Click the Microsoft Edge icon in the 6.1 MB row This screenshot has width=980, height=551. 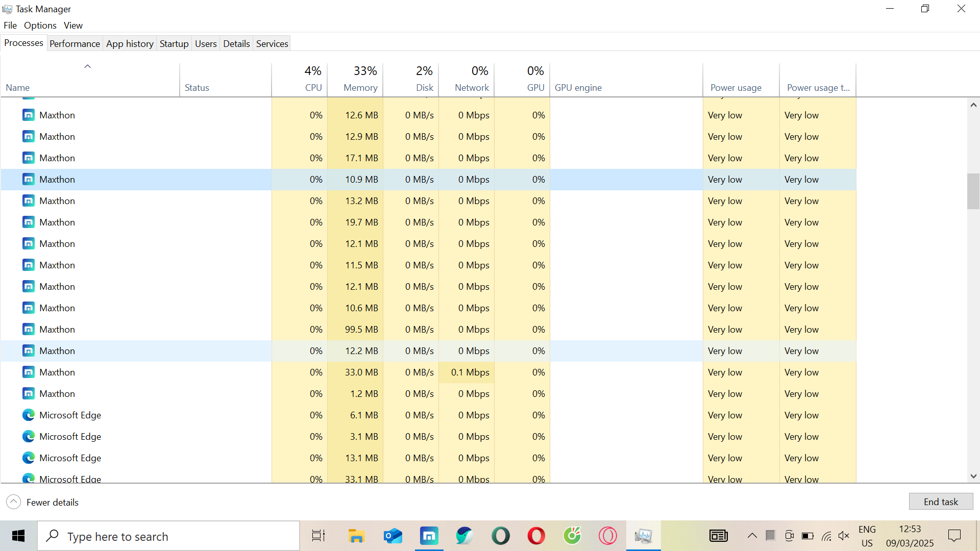(x=29, y=415)
